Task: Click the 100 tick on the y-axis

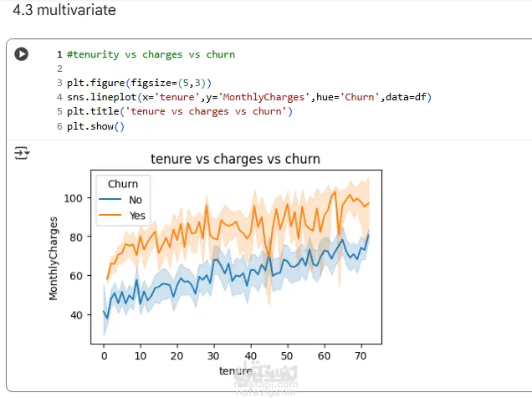Action: tap(75, 198)
